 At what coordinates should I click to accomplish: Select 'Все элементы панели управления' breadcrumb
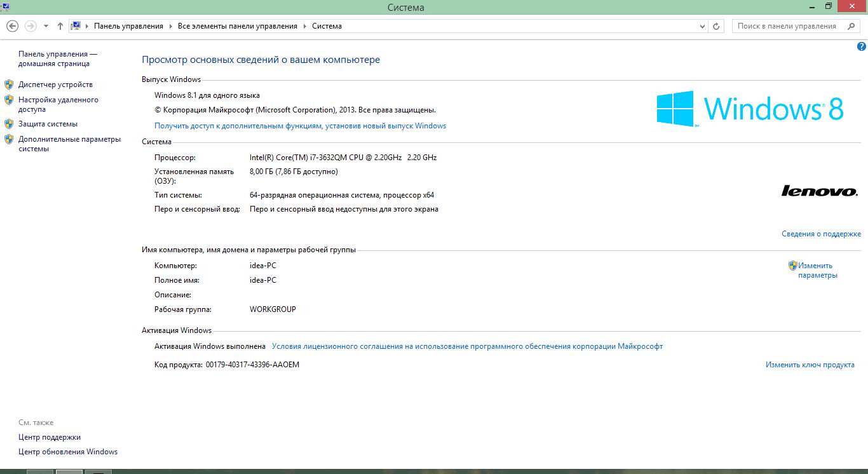(238, 26)
